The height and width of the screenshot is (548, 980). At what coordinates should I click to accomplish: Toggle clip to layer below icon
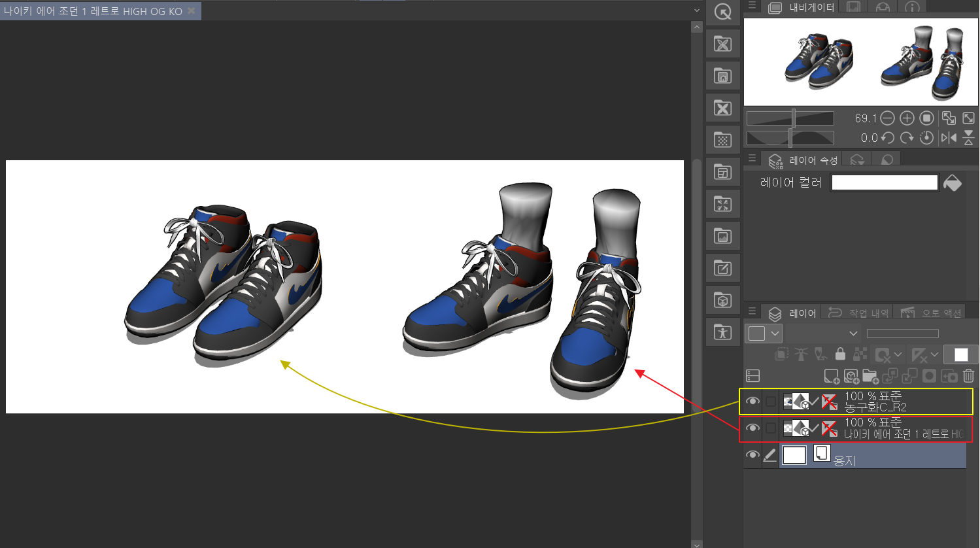tap(782, 354)
